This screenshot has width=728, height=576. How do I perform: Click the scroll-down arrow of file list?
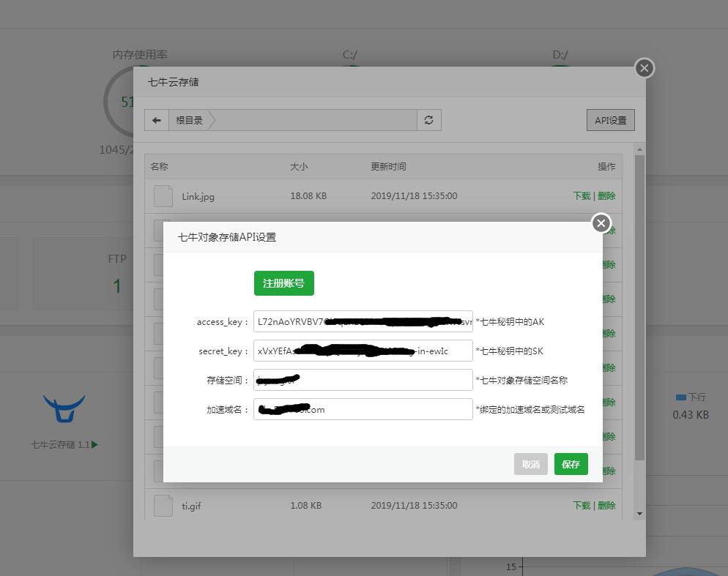[x=640, y=514]
